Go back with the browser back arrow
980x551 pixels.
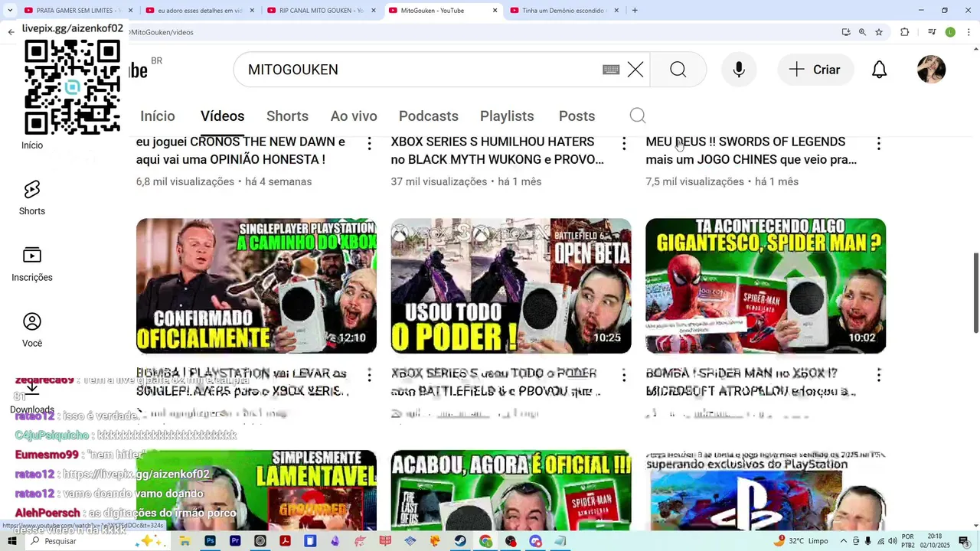pos(11,32)
